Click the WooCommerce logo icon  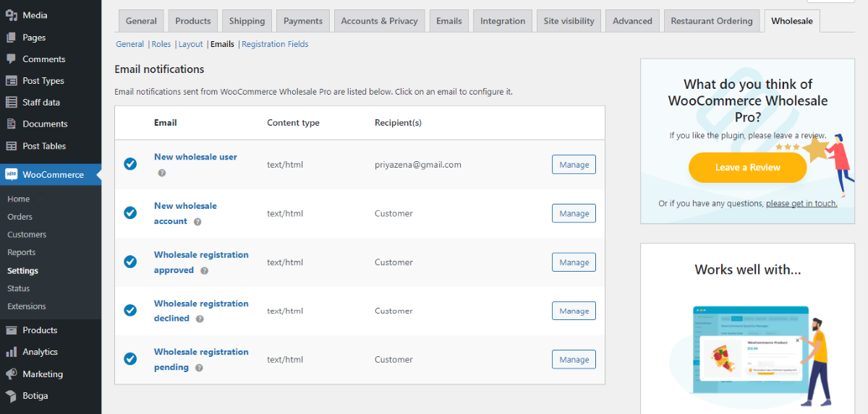(11, 175)
